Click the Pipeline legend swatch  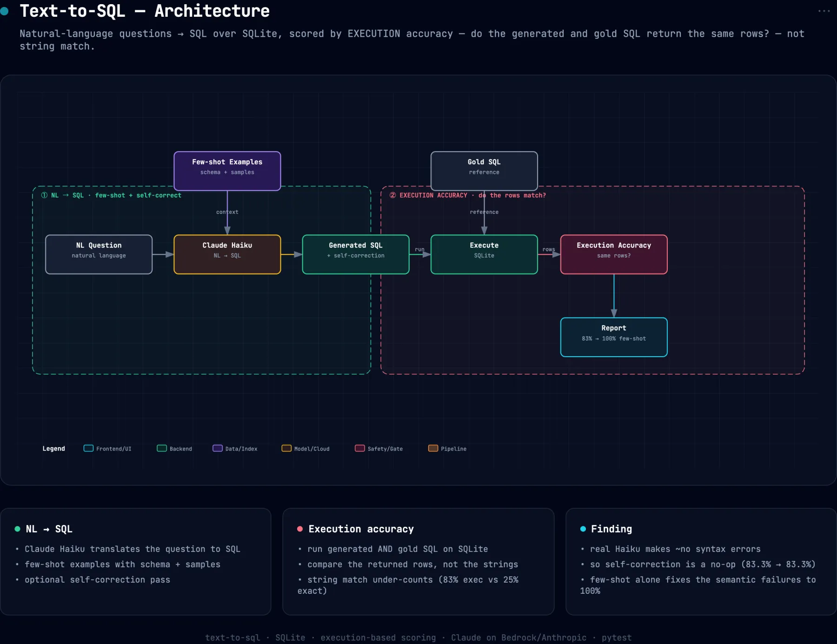pos(433,448)
